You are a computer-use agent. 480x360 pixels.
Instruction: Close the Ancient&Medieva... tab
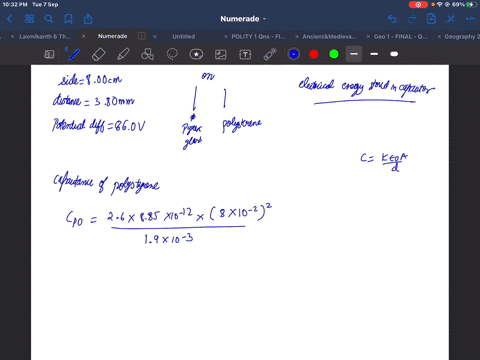click(297, 36)
